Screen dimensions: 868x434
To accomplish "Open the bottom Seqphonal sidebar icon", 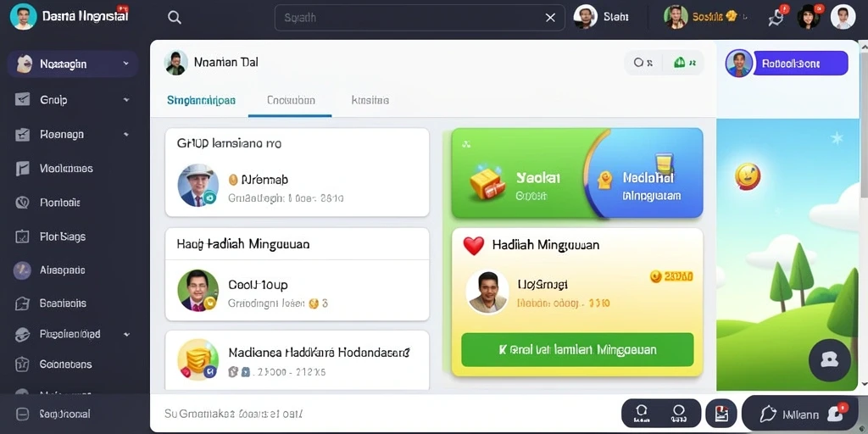I will (x=22, y=414).
